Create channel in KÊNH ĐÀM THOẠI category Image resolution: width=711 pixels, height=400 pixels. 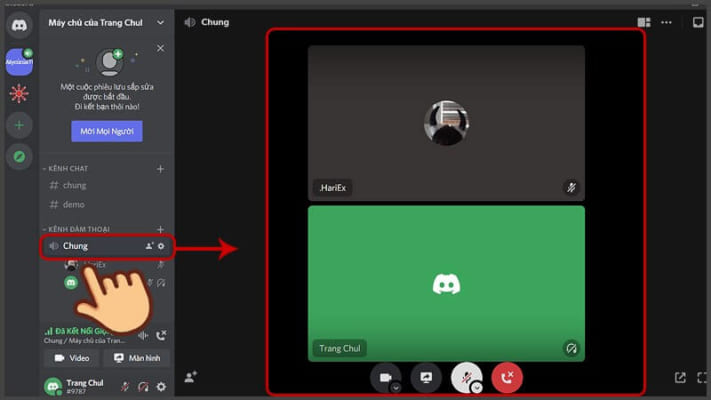[160, 229]
